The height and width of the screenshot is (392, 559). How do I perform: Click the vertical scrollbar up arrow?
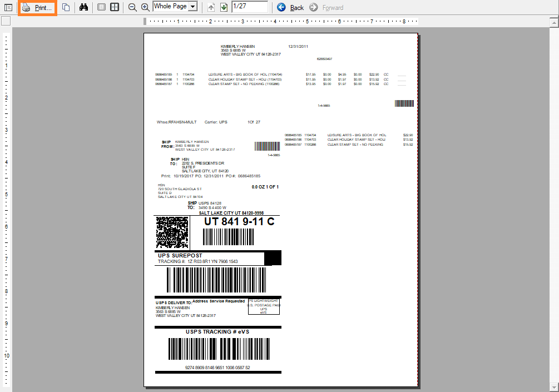[553, 22]
